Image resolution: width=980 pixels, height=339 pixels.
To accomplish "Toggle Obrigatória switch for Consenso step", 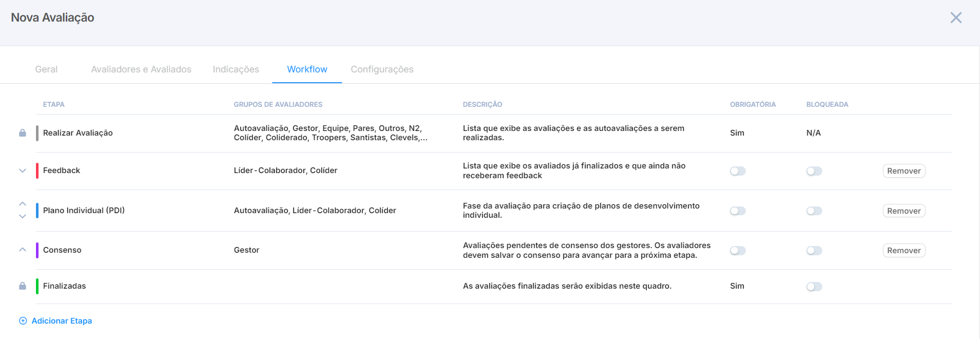I will click(738, 251).
